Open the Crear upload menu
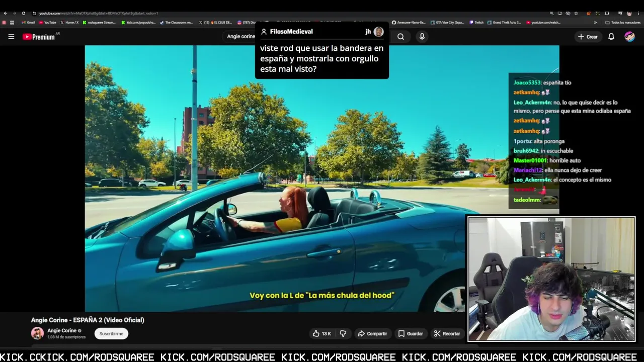Image resolution: width=644 pixels, height=362 pixels. (588, 37)
